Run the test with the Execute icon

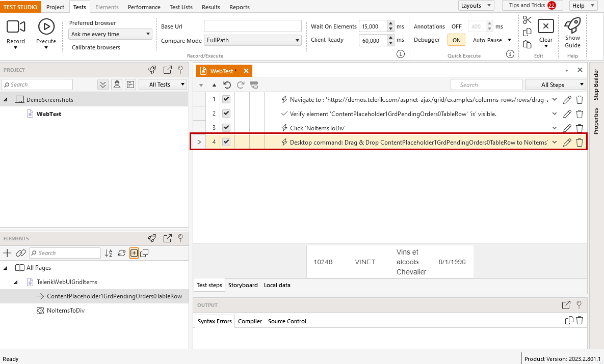(46, 26)
